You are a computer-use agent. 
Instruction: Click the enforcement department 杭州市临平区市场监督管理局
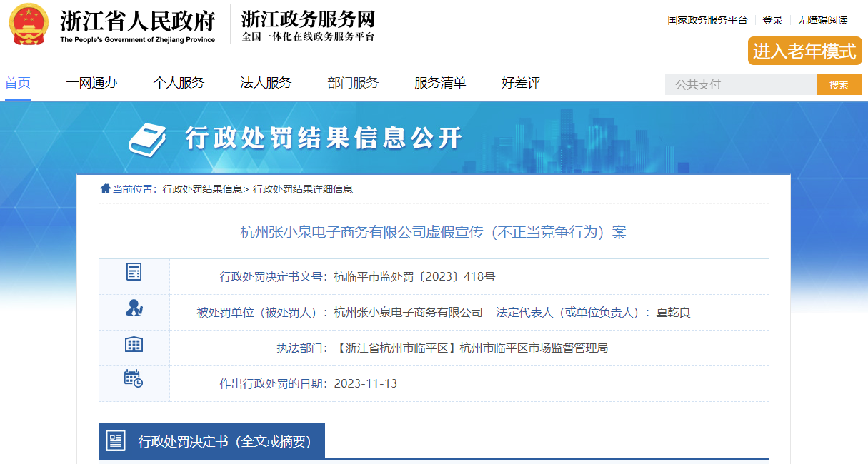click(534, 348)
